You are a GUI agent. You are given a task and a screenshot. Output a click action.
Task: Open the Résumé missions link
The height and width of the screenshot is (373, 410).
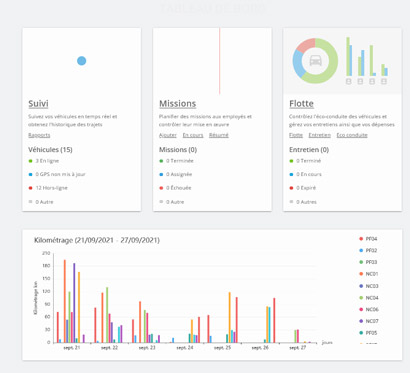pos(219,135)
